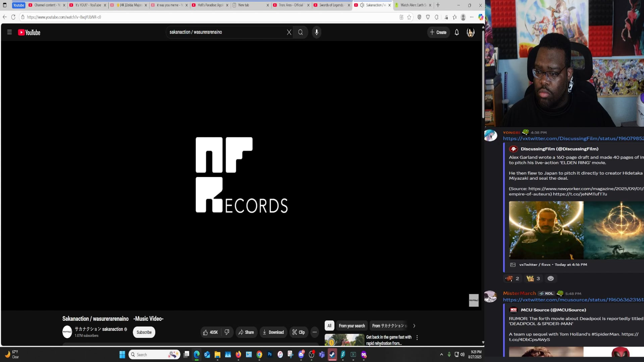The height and width of the screenshot is (362, 644).
Task: Open the rehydration ad thumbnail
Action: click(344, 340)
